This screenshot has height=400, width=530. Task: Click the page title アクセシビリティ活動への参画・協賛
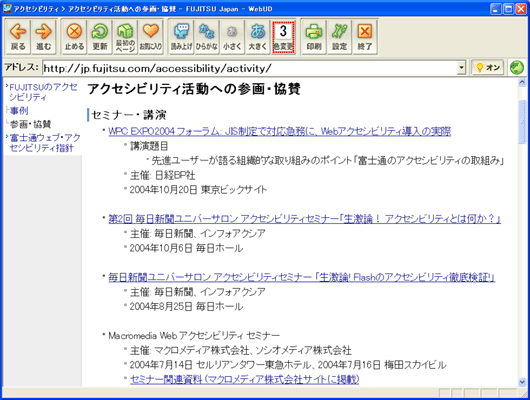(194, 89)
